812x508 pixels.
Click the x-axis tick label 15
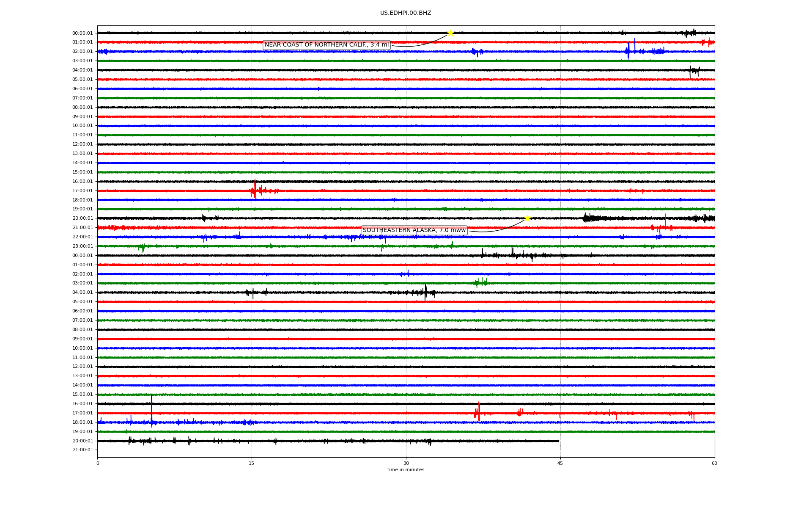click(252, 463)
